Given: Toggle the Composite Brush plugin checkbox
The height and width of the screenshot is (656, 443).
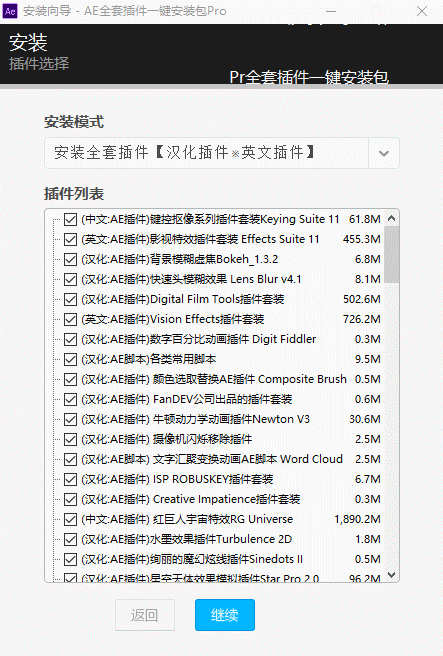Looking at the screenshot, I should [70, 379].
